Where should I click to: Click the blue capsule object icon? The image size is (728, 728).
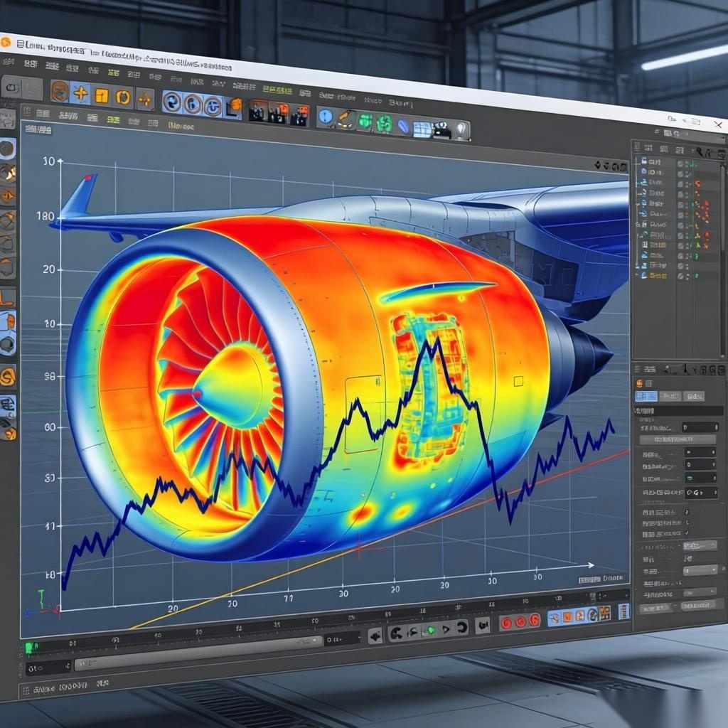(x=403, y=126)
